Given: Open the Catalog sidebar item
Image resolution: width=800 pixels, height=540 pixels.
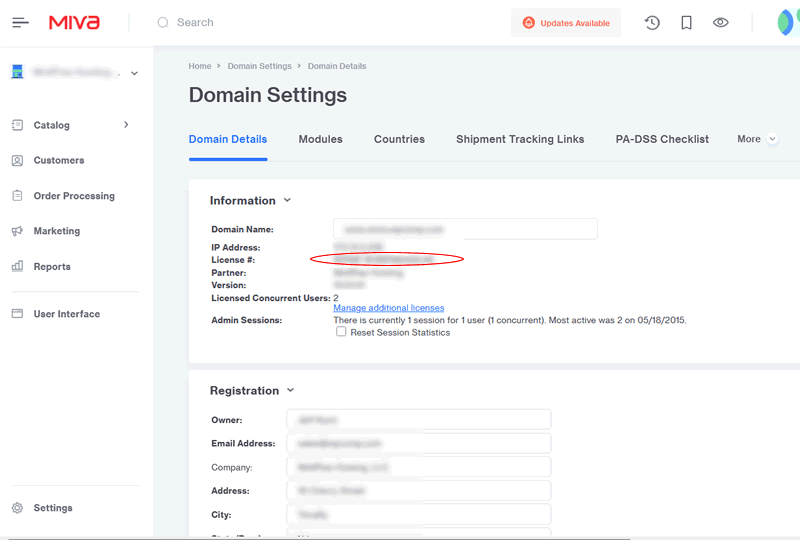Looking at the screenshot, I should click(x=52, y=125).
